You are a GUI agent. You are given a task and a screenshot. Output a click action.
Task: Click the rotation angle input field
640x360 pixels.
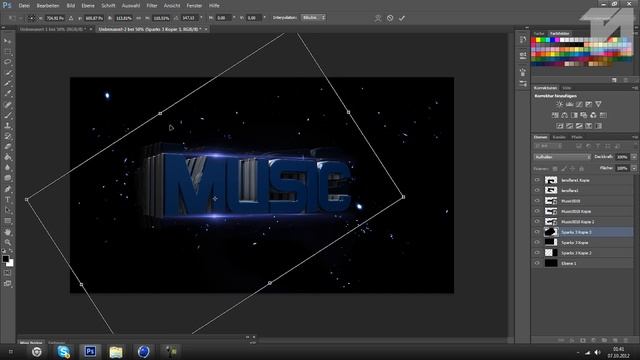[190, 18]
